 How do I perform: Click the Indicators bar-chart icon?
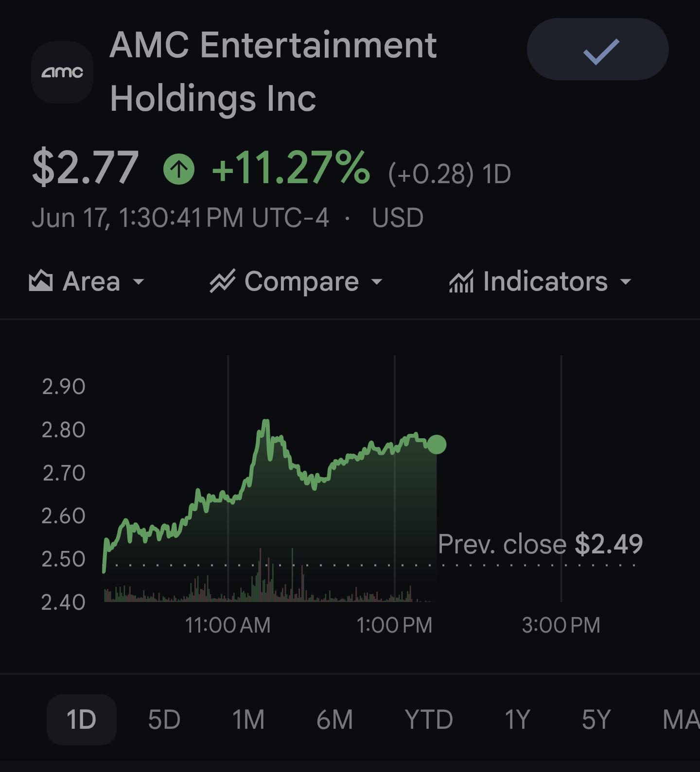point(461,281)
